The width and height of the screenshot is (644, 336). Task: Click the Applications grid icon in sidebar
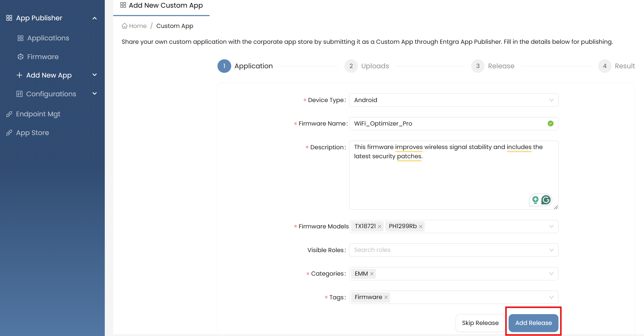click(x=21, y=38)
